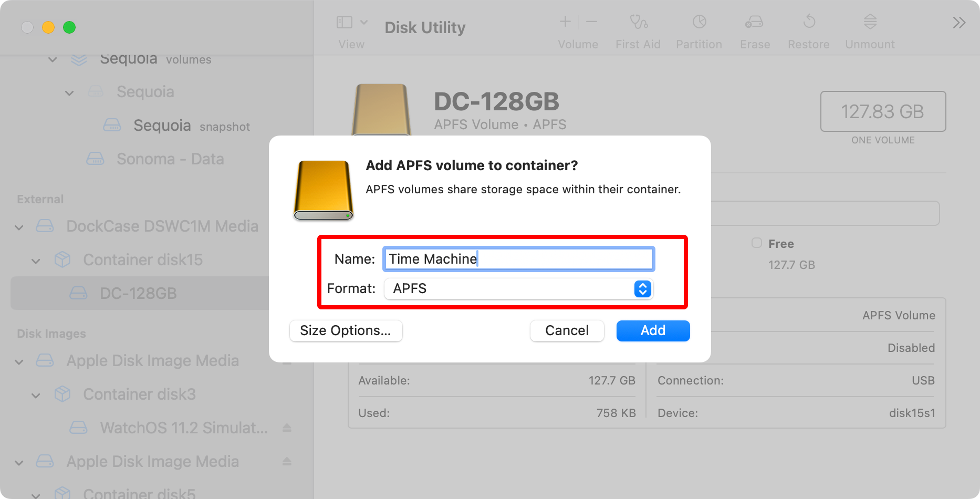Click the 'Disabled' value text
The height and width of the screenshot is (499, 980).
tap(911, 348)
